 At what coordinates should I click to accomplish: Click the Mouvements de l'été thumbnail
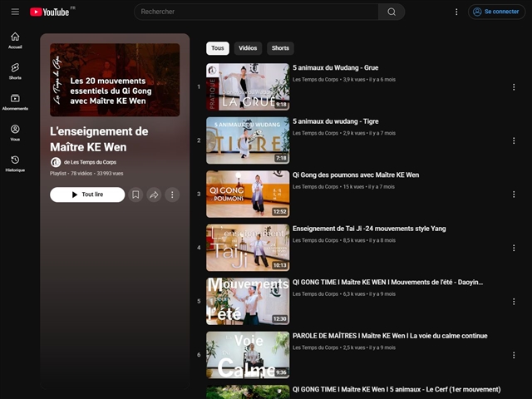click(x=248, y=301)
